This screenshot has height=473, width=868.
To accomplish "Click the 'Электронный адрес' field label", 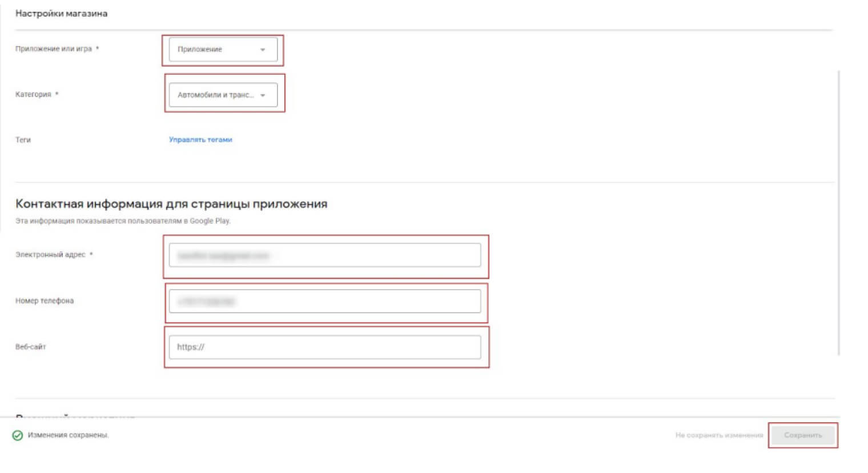I will point(50,255).
